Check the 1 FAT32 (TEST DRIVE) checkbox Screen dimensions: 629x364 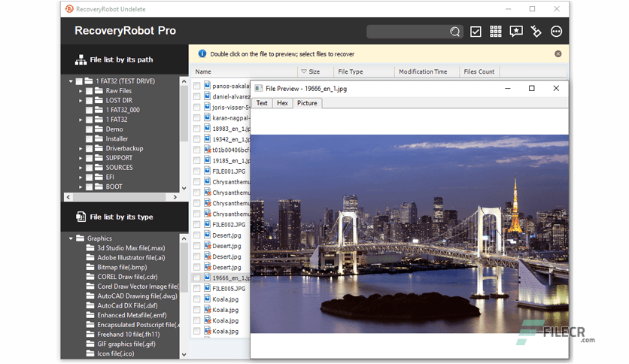click(79, 81)
